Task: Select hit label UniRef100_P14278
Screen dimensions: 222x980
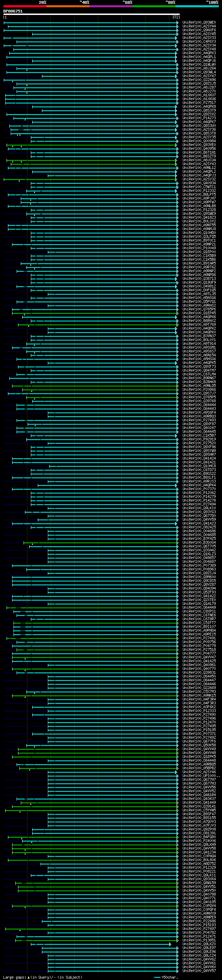Action: tap(199, 500)
